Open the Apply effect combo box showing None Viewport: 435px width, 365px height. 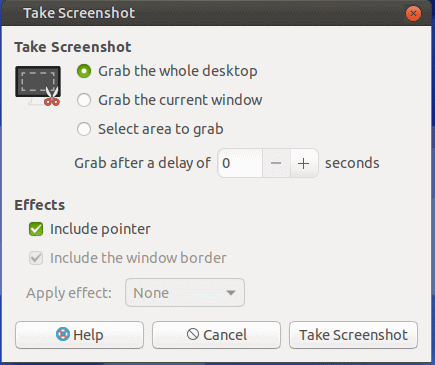(x=185, y=293)
